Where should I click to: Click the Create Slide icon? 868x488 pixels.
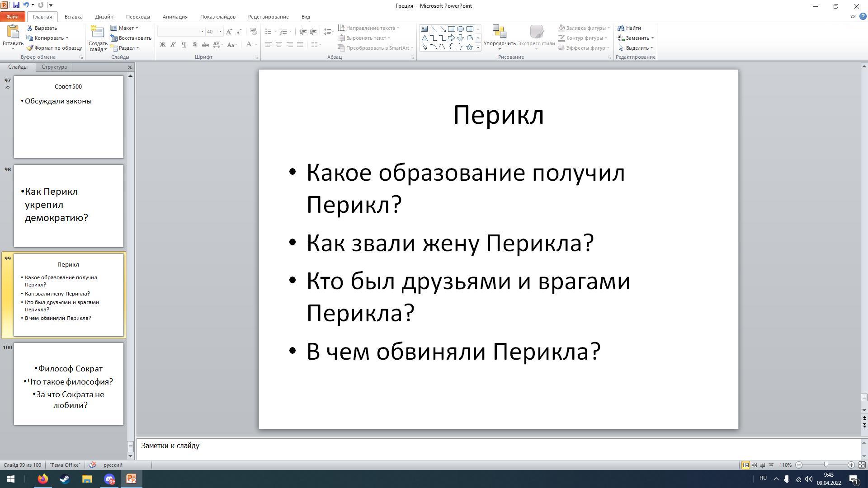[x=97, y=33]
